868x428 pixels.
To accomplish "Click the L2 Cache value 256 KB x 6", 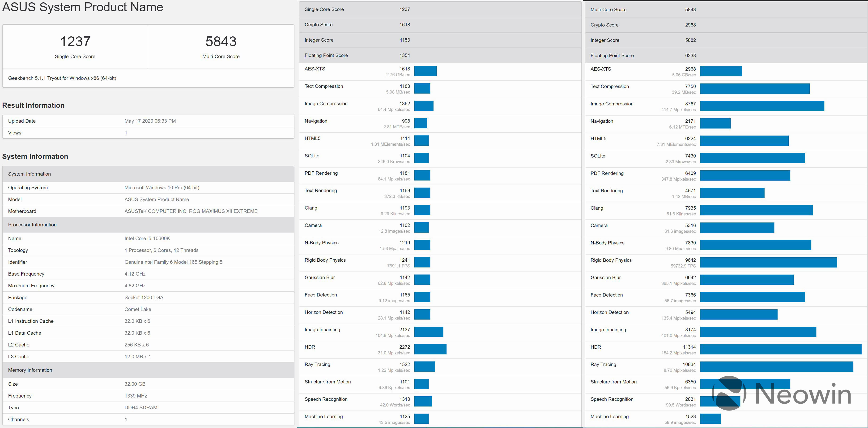I will click(x=136, y=344).
